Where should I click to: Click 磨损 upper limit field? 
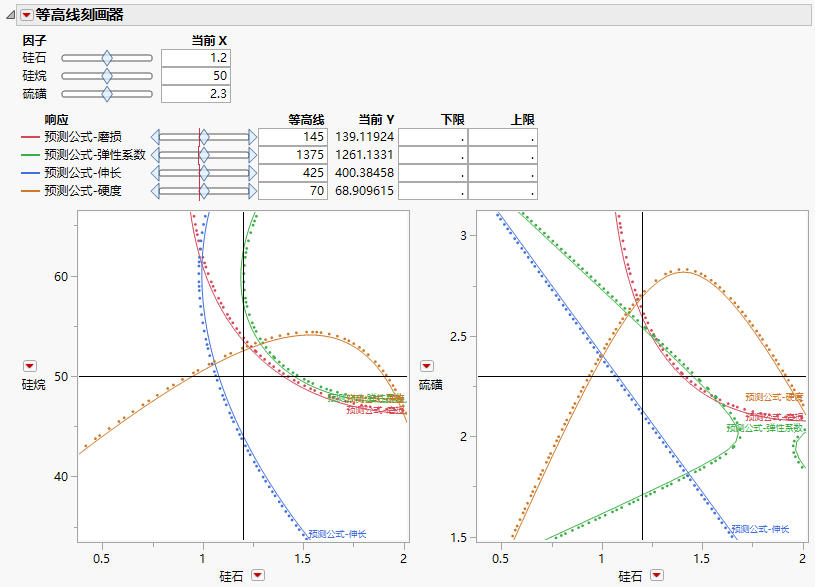(x=503, y=137)
